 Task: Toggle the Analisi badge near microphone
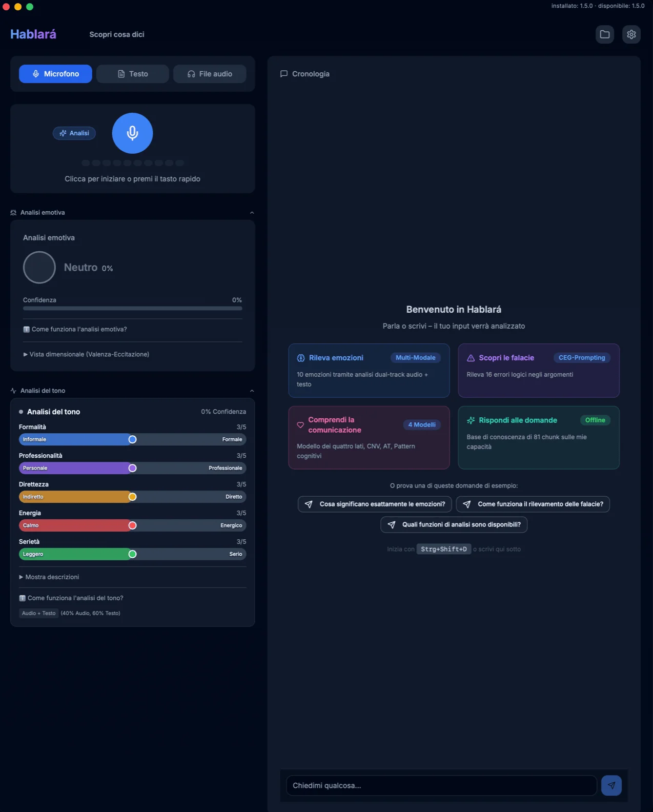[x=74, y=133]
